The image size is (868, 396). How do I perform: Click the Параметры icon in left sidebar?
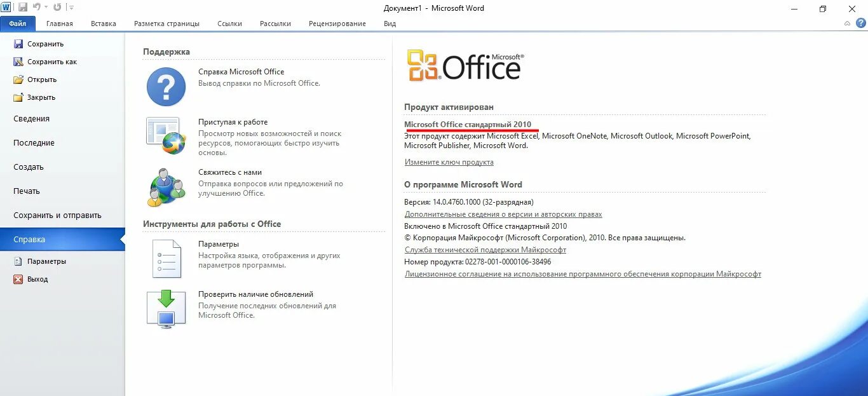tap(18, 261)
